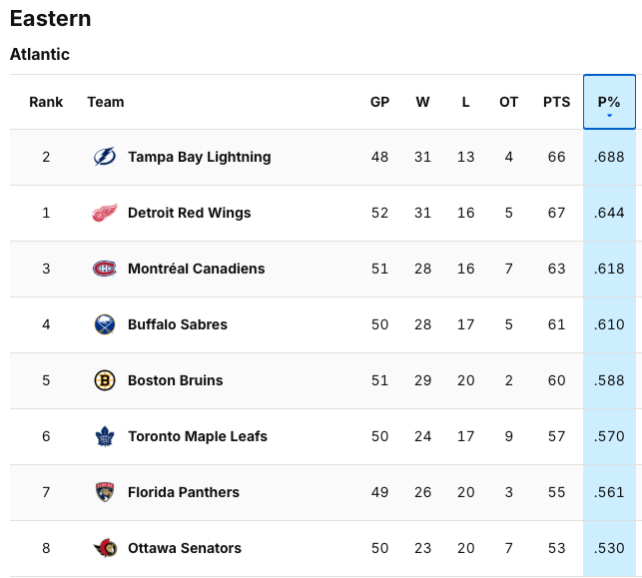Open Ottawa Senators team page
Screen dimensions: 642x578
click(184, 548)
